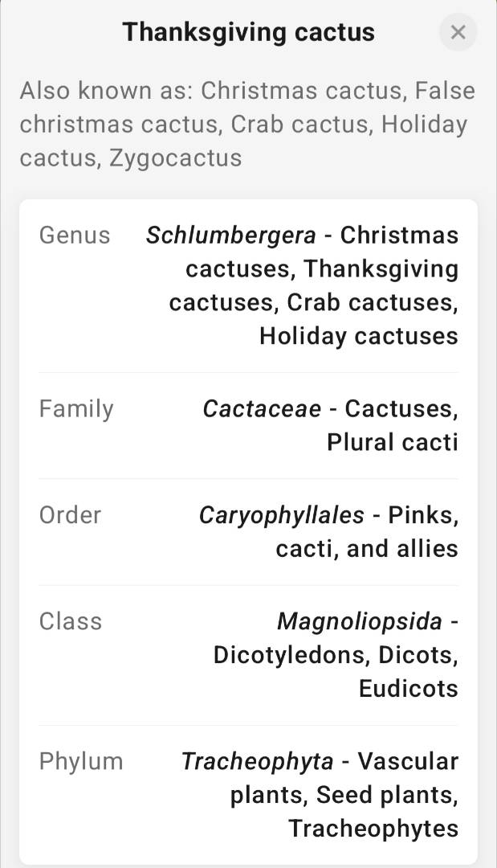Click the Thanksgiving cactus title
497x868 pixels.
[x=248, y=32]
